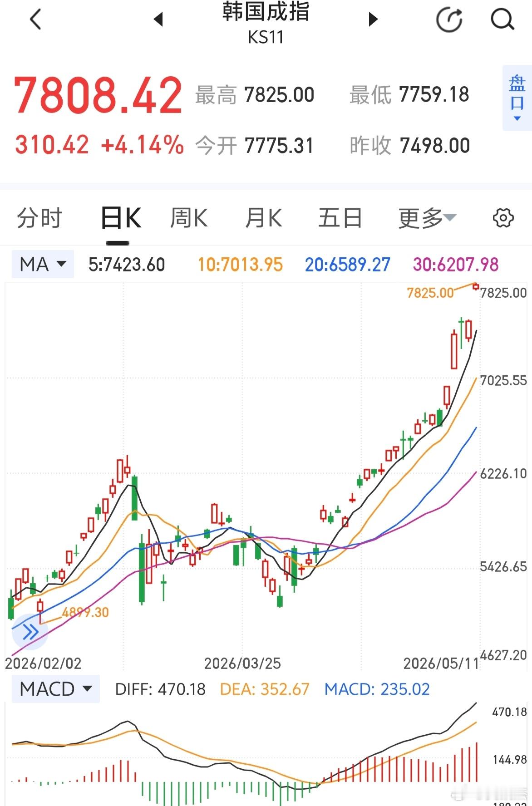The width and height of the screenshot is (532, 806).
Task: Tap the refresh quote icon
Action: tap(449, 20)
